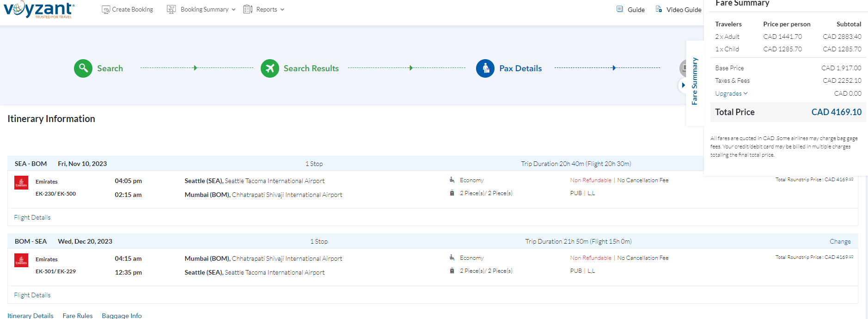
Task: Click the Emirates logo for BOM-SEA flight
Action: pos(21,261)
